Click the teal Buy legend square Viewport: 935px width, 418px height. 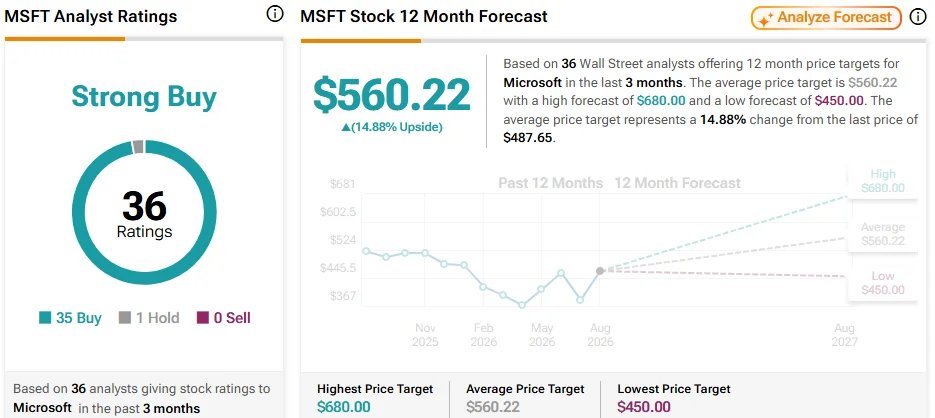(x=45, y=318)
